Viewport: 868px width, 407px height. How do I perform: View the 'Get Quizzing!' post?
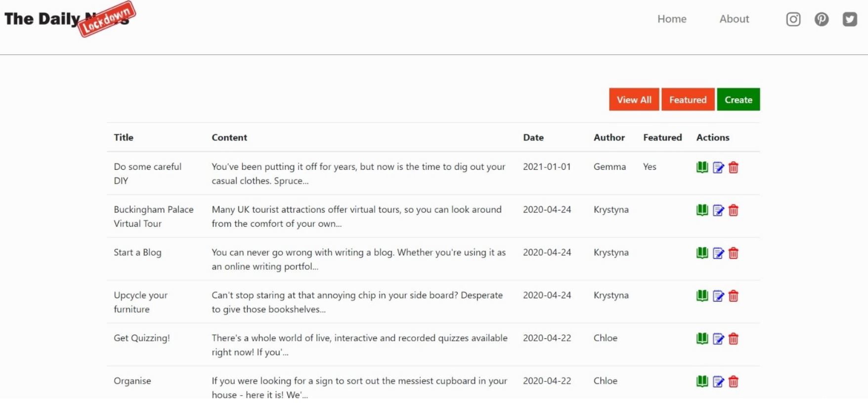pos(702,339)
